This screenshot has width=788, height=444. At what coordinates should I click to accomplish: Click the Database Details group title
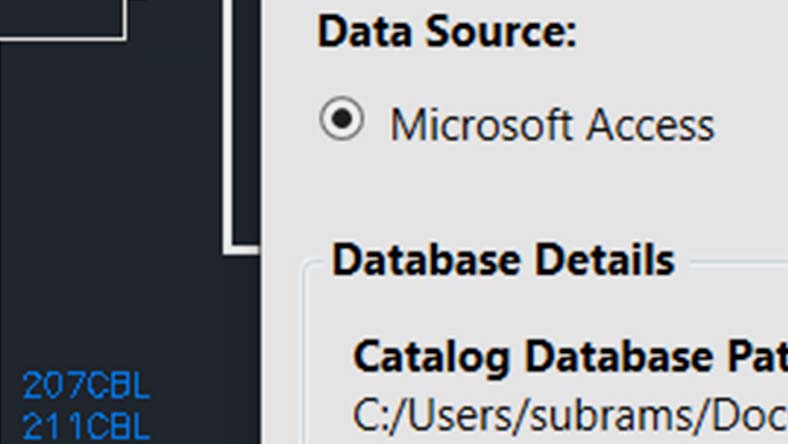[503, 260]
